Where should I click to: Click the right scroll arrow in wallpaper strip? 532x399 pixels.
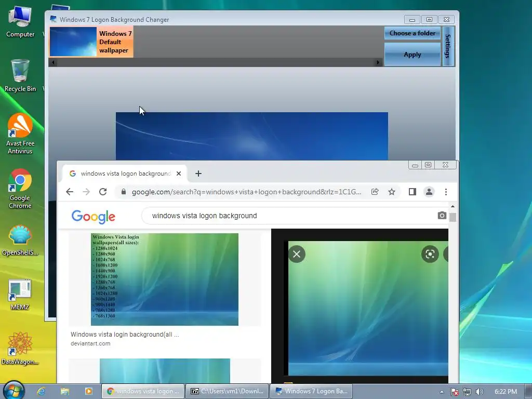[378, 62]
